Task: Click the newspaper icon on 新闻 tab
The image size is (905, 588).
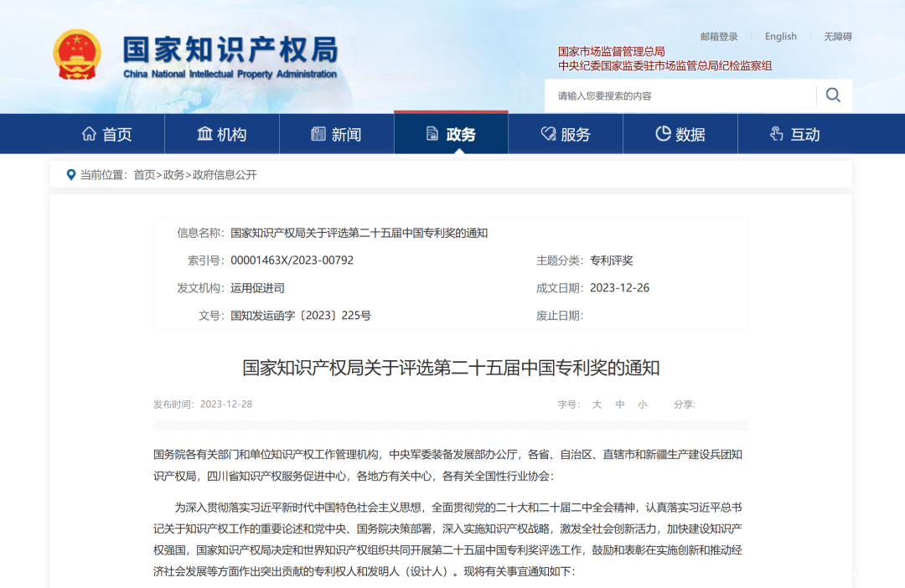Action: click(x=320, y=133)
